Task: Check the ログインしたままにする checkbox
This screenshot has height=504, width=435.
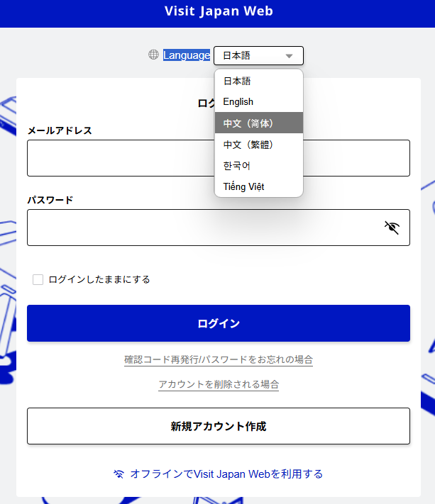Action: (x=38, y=279)
